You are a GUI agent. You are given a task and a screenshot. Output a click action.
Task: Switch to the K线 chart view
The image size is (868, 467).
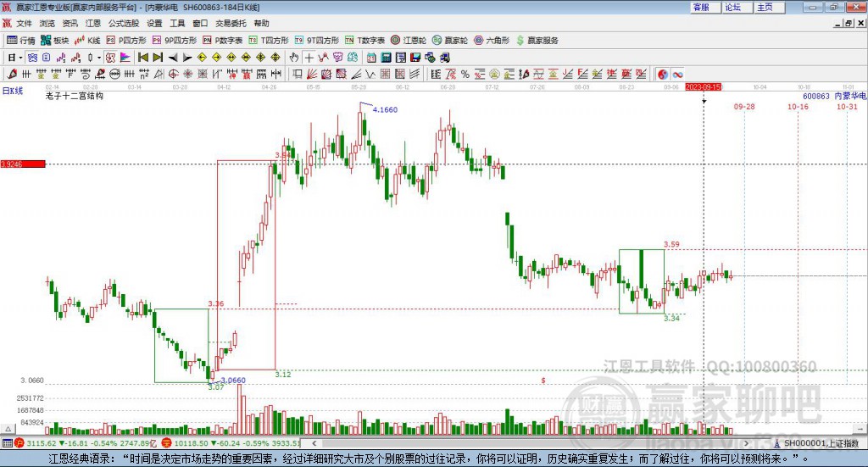click(87, 40)
